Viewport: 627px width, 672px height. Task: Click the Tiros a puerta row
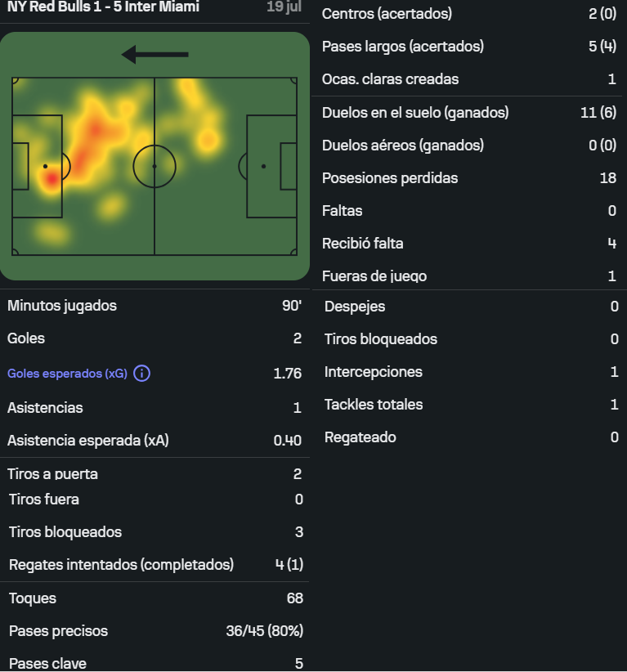coord(155,474)
